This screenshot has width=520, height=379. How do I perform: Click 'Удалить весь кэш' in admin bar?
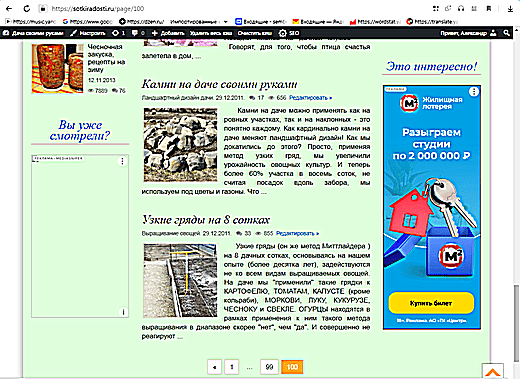click(211, 33)
